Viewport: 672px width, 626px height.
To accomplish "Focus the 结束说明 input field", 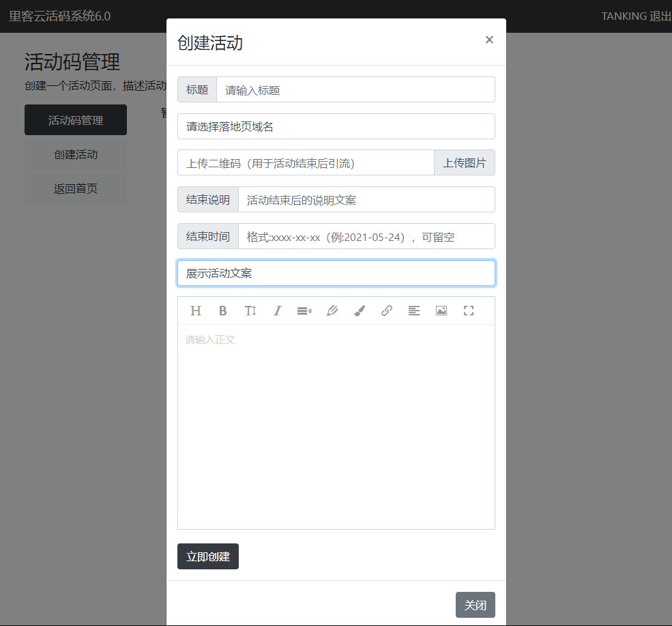I will 366,200.
